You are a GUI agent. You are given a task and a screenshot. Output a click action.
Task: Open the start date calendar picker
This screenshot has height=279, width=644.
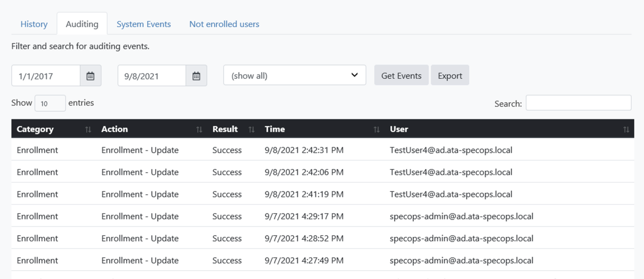(x=91, y=75)
